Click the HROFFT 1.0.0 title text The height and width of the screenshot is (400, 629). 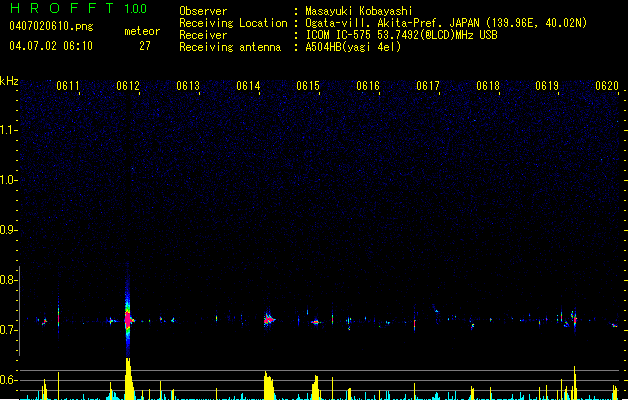pos(78,8)
